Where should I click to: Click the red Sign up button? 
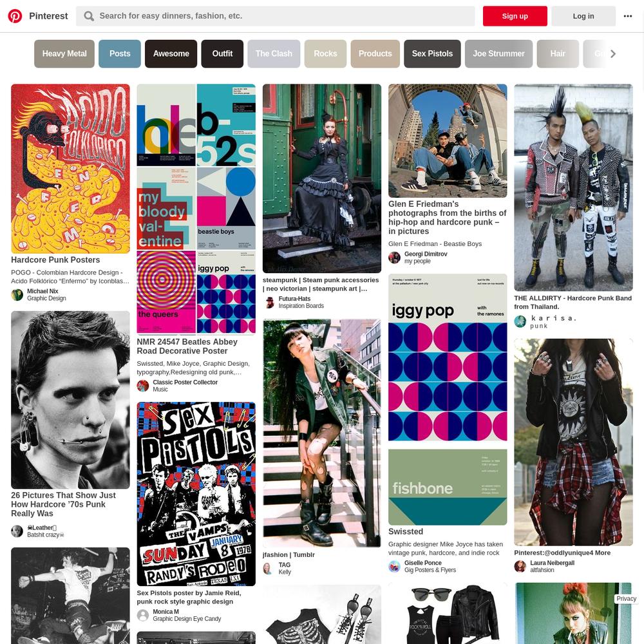tap(515, 16)
